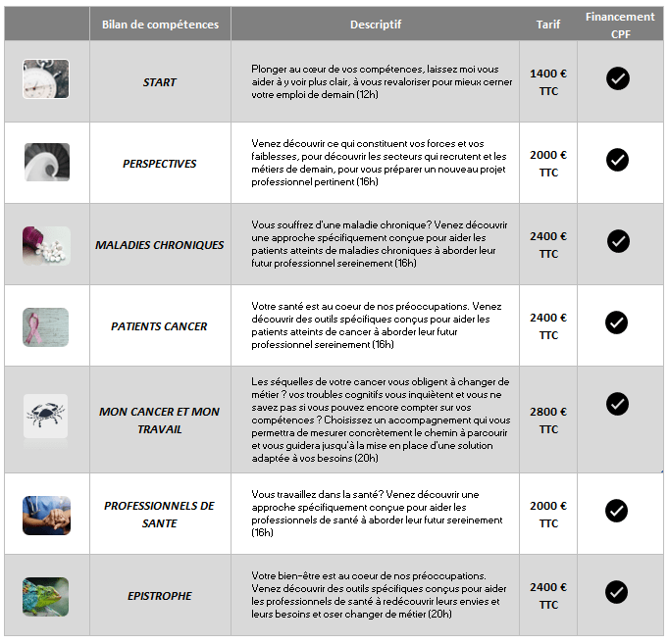The image size is (669, 644).
Task: Click the spiral staircase image beside PERSPECTIVES
Action: click(46, 162)
